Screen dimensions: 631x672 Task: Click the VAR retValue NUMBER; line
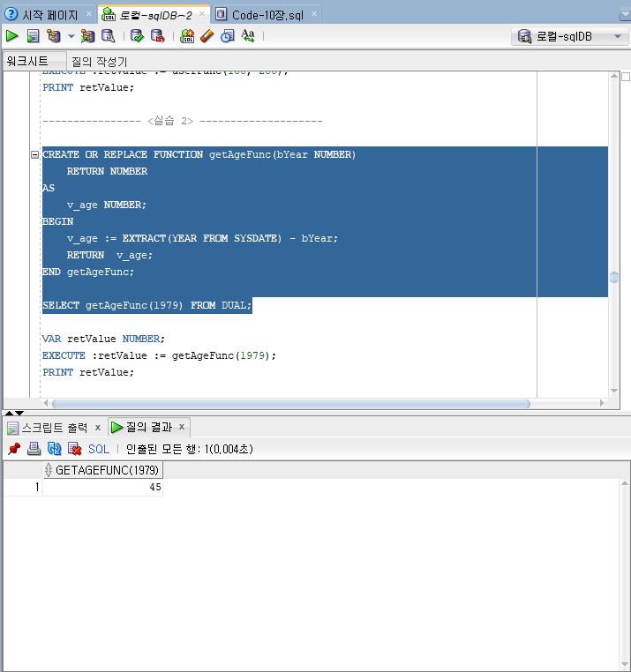click(103, 339)
